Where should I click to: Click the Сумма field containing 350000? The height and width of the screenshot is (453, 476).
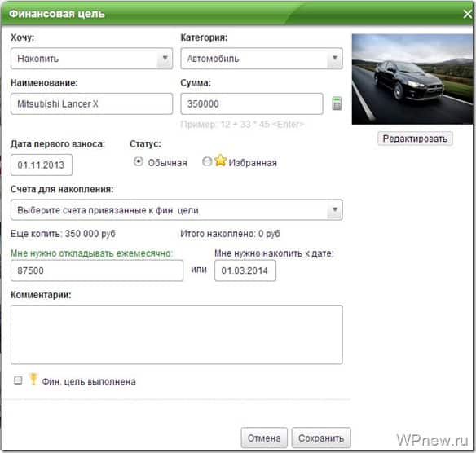[x=252, y=103]
